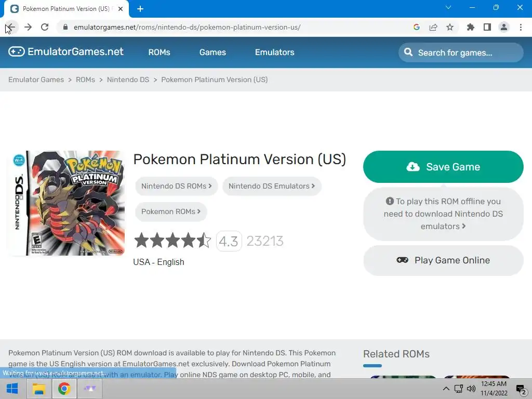Open the network tray icon

click(x=459, y=389)
